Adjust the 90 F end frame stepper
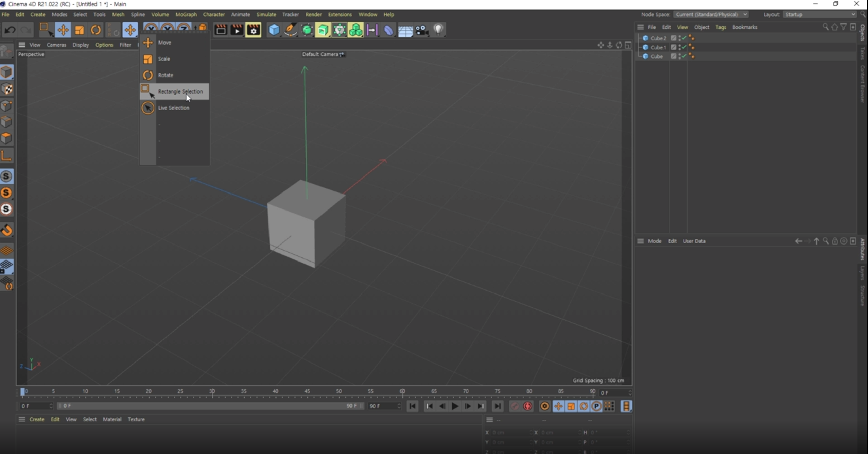This screenshot has height=454, width=868. click(399, 406)
